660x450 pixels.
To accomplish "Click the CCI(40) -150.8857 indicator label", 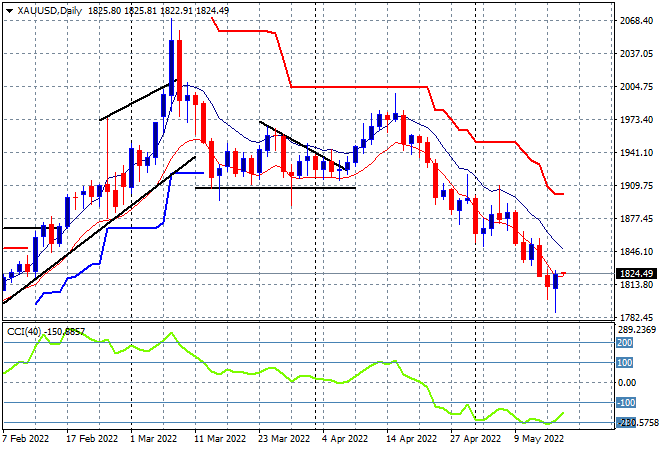I will 46,332.
